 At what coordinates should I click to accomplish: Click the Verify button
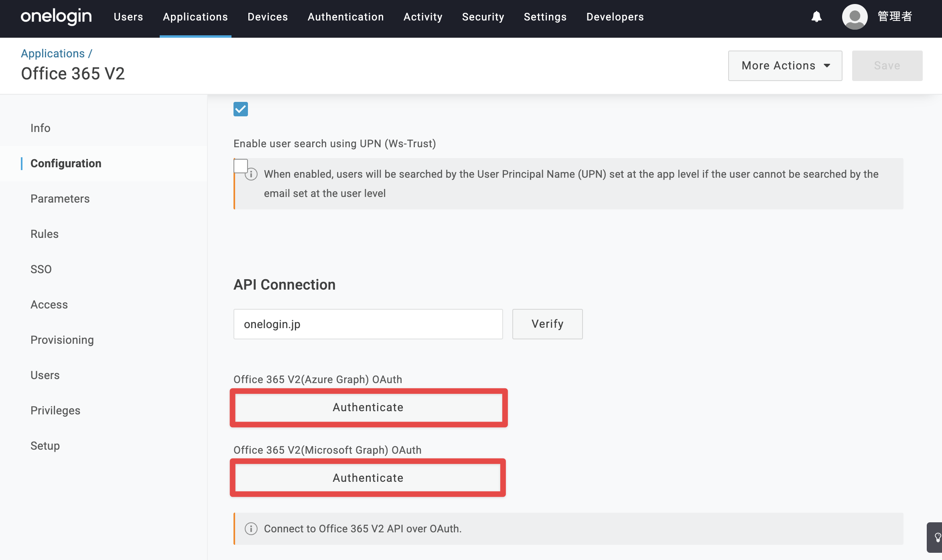click(x=547, y=324)
